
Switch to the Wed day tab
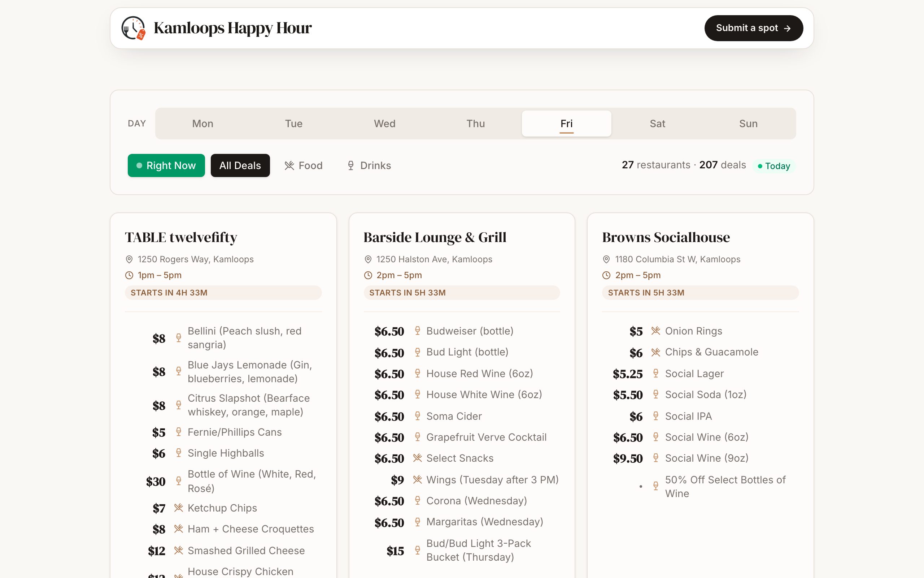coord(384,124)
